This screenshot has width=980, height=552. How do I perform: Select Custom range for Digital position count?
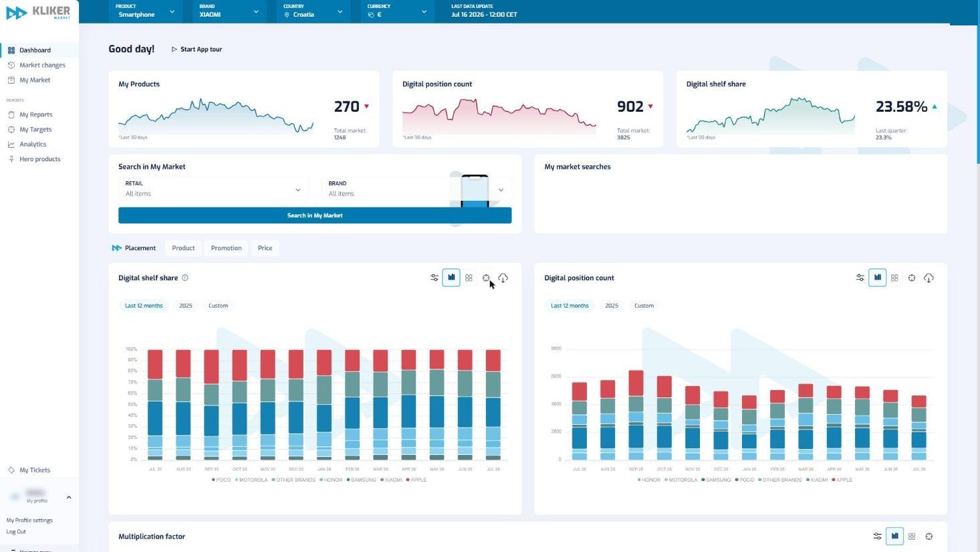pyautogui.click(x=644, y=306)
